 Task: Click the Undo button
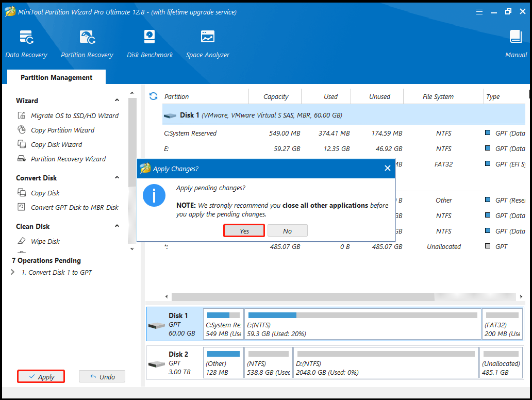tap(102, 377)
